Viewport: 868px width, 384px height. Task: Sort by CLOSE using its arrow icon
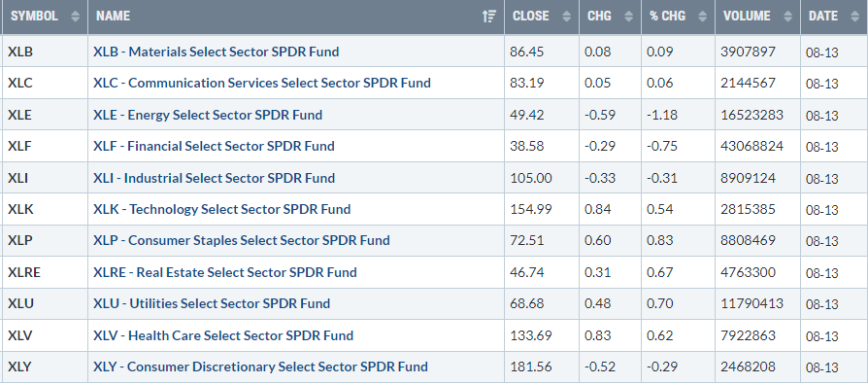point(566,17)
